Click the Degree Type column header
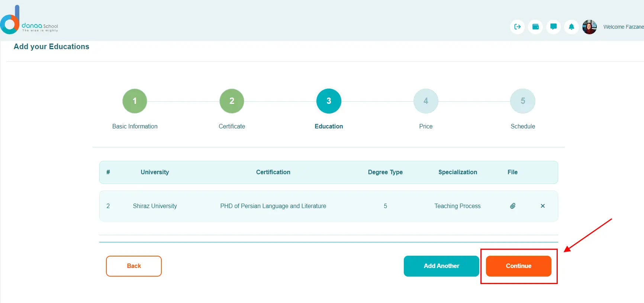 pyautogui.click(x=385, y=172)
